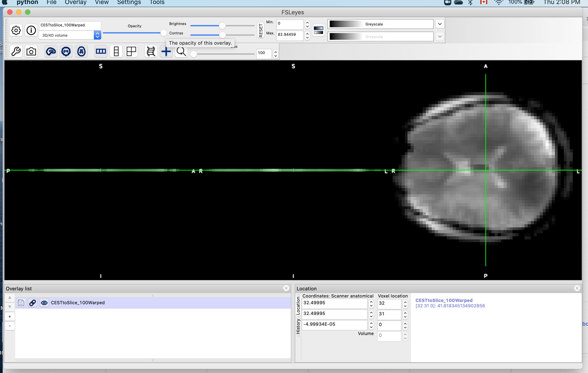The width and height of the screenshot is (588, 373).
Task: Switch to horizontal layout
Action: pyautogui.click(x=101, y=52)
